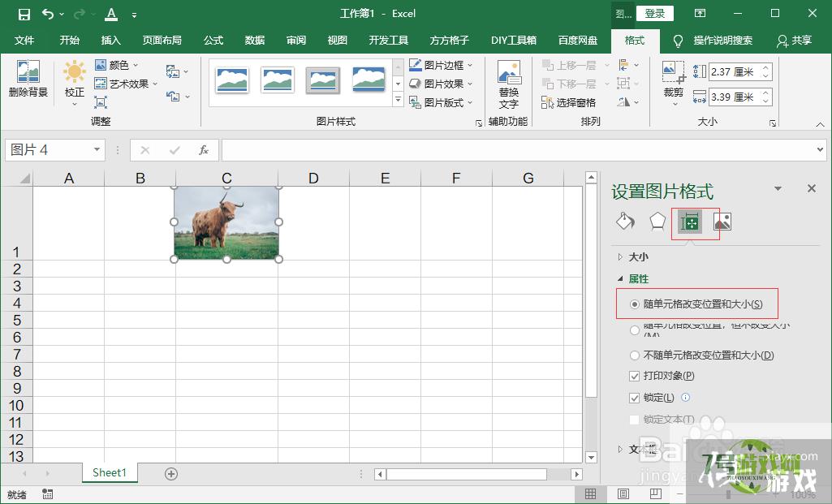Click the macro record icon in status bar
Screen dimensions: 832x504
[47, 494]
